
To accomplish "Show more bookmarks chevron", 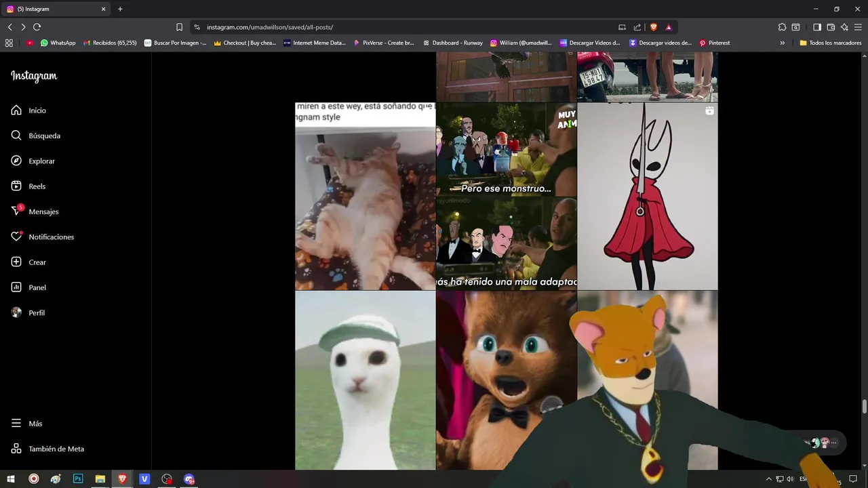I will point(783,43).
